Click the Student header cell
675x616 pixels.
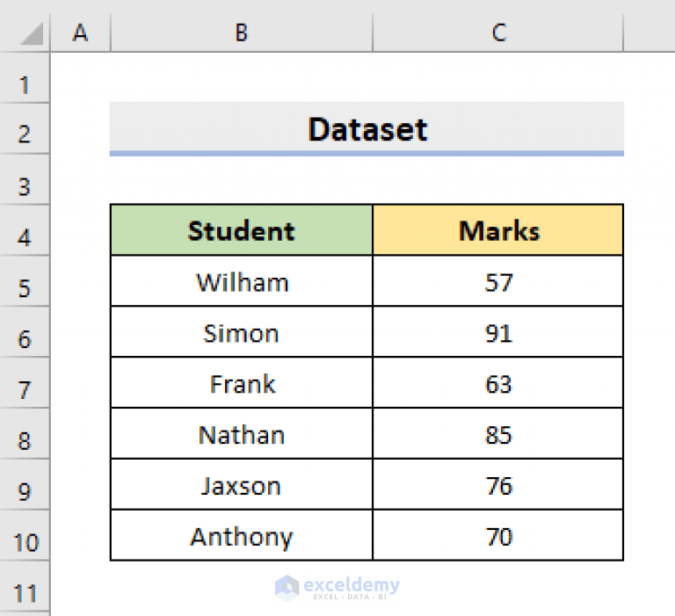pos(242,230)
